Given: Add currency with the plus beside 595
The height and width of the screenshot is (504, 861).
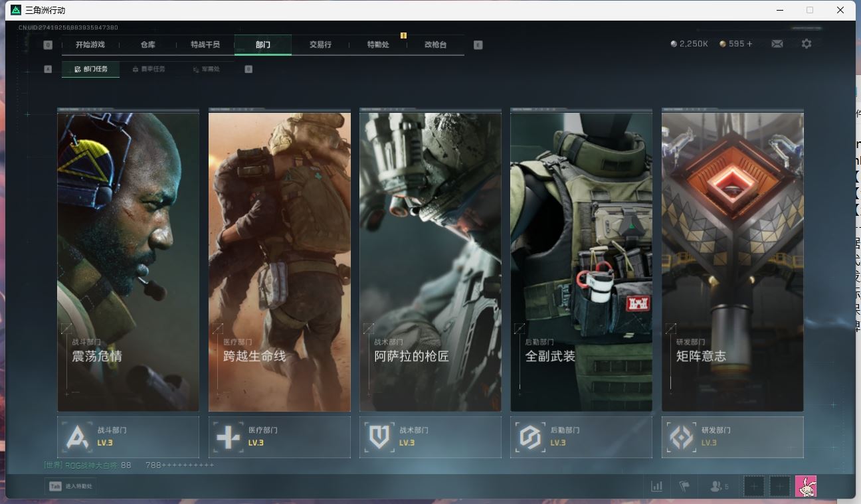Looking at the screenshot, I should (x=750, y=44).
